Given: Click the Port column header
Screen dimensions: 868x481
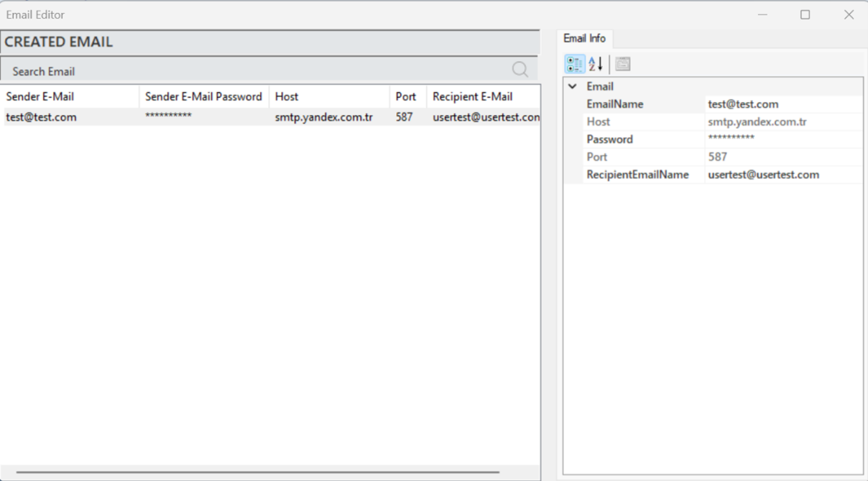Looking at the screenshot, I should [x=408, y=96].
